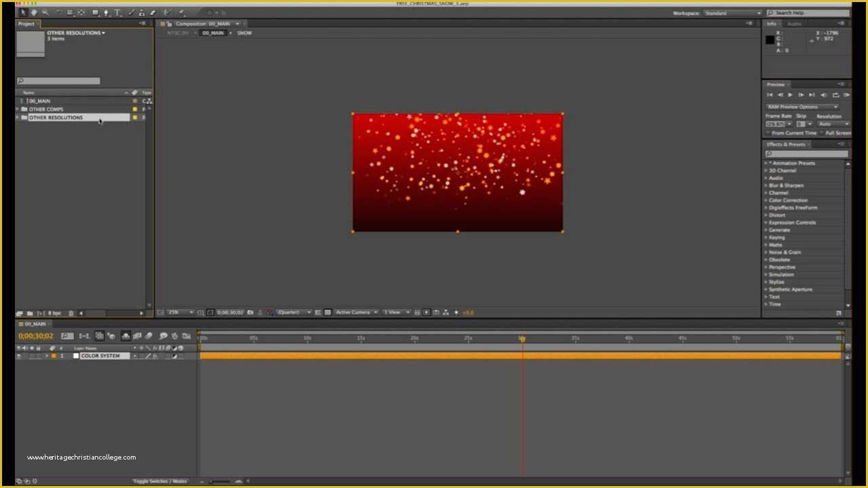This screenshot has height=488, width=868.
Task: Select the Eraser tool
Action: 153,13
